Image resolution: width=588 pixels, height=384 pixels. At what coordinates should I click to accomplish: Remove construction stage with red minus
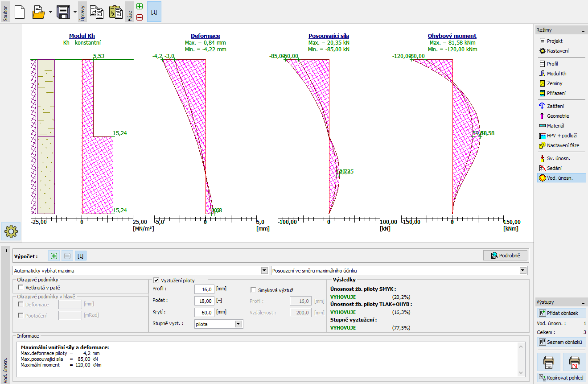coord(140,17)
